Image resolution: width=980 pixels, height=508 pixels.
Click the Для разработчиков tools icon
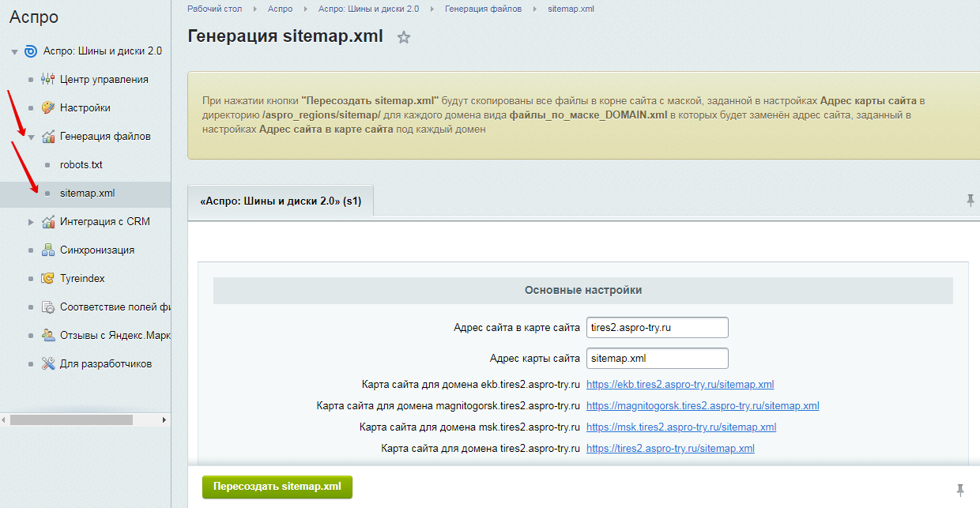[47, 364]
